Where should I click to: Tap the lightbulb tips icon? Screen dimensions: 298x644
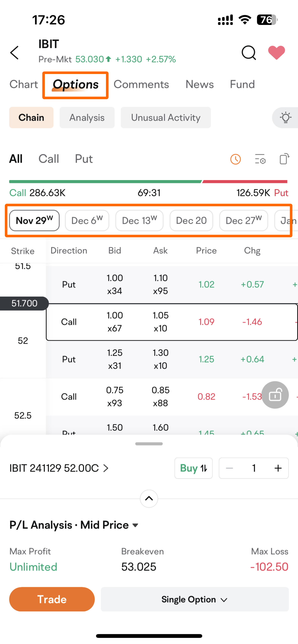[x=286, y=118]
